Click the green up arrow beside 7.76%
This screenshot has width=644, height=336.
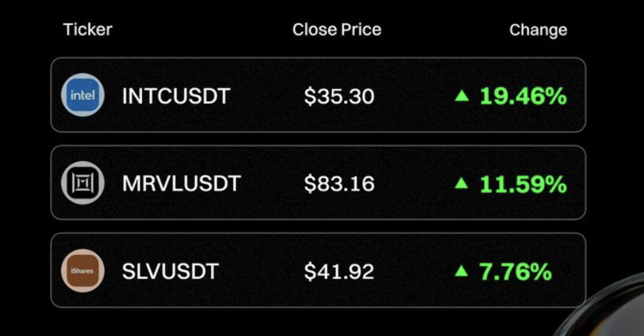tap(461, 271)
